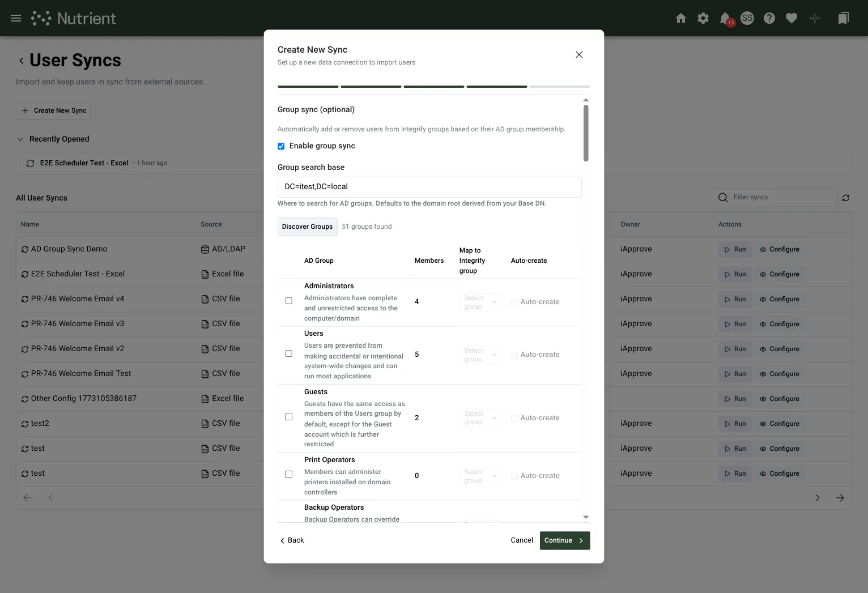This screenshot has height=593, width=868.
Task: Open Select group dropdown for Users
Action: (480, 355)
